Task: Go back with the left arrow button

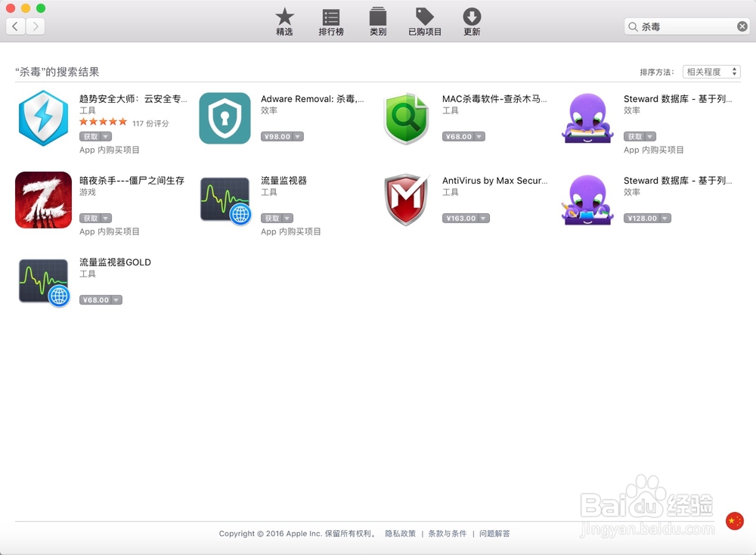Action: [x=15, y=26]
